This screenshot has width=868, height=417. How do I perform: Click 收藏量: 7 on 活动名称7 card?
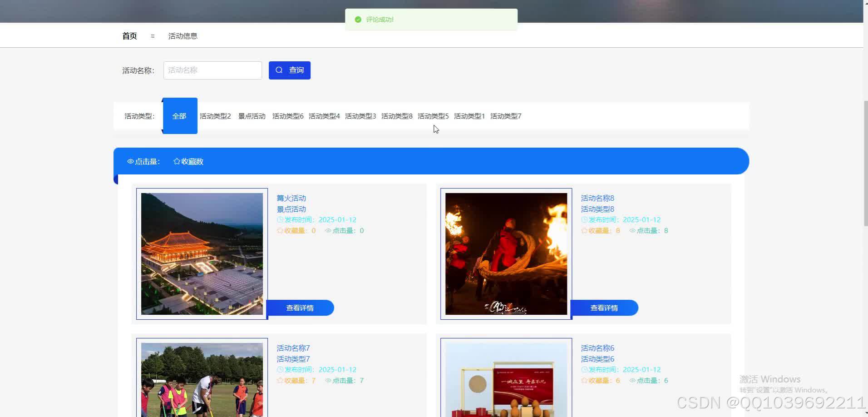[x=296, y=381]
